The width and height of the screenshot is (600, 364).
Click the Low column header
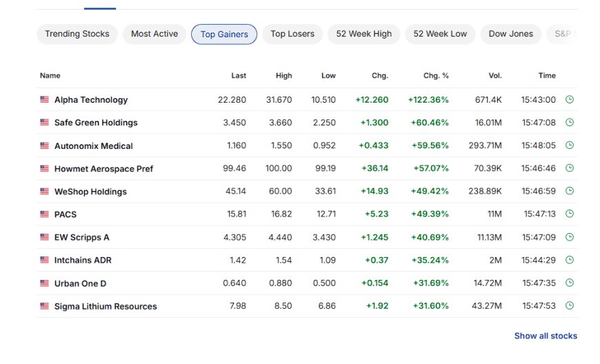pos(328,76)
